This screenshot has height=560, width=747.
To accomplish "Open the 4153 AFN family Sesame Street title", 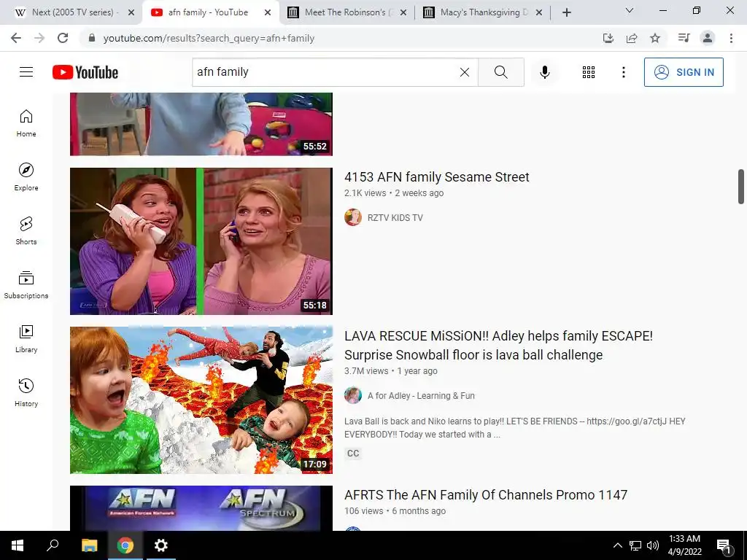I will (x=436, y=177).
